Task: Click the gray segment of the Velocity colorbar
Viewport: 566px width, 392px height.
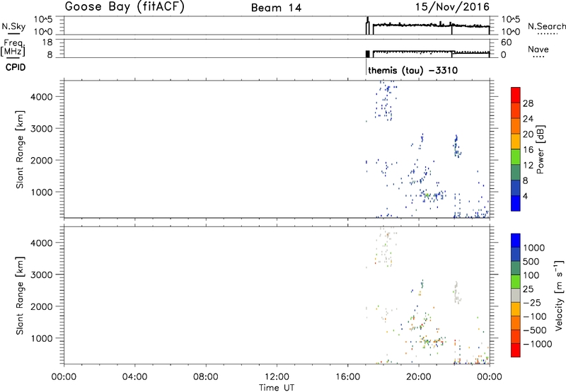Action: 516,296
